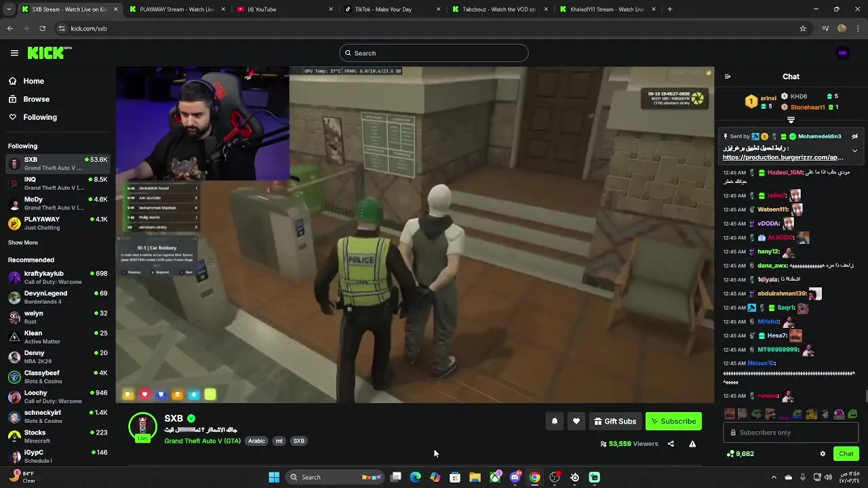Open Denny recommended channel
Image resolution: width=868 pixels, height=488 pixels.
[58, 357]
